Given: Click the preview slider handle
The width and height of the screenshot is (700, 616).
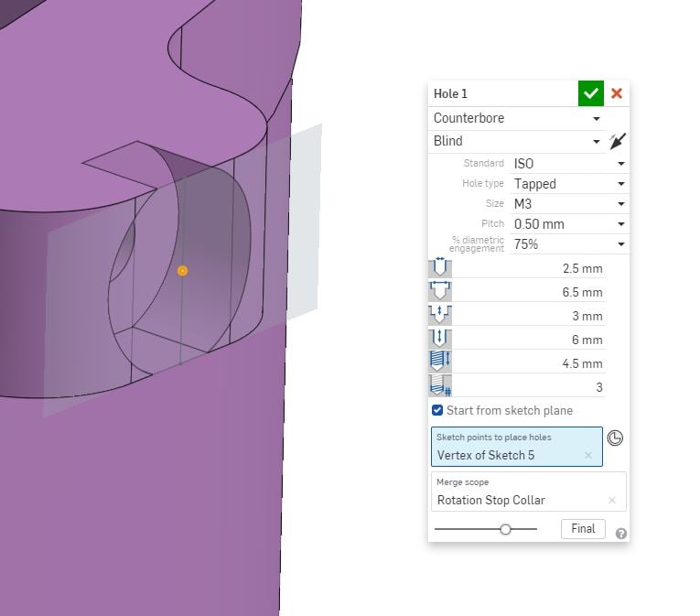Looking at the screenshot, I should [x=505, y=529].
